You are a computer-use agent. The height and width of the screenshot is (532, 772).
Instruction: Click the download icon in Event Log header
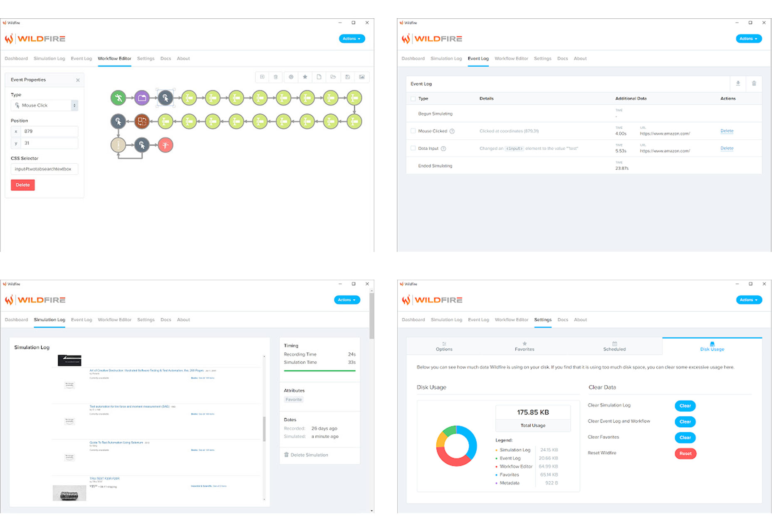tap(738, 84)
